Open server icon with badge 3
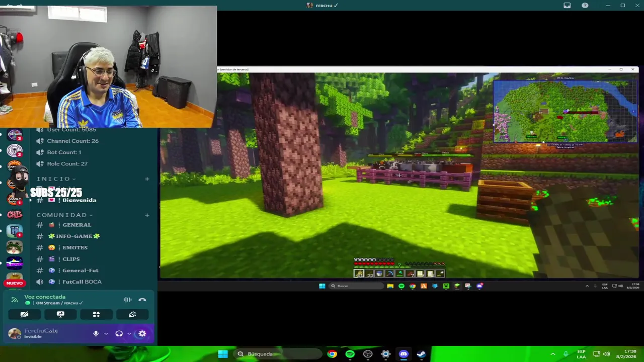The height and width of the screenshot is (362, 644). pos(15,135)
